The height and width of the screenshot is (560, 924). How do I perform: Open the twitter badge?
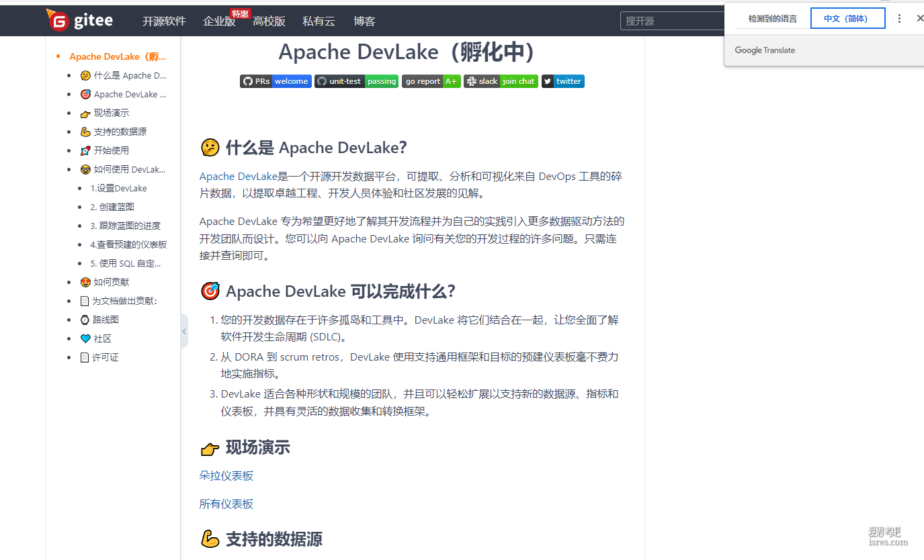(563, 81)
